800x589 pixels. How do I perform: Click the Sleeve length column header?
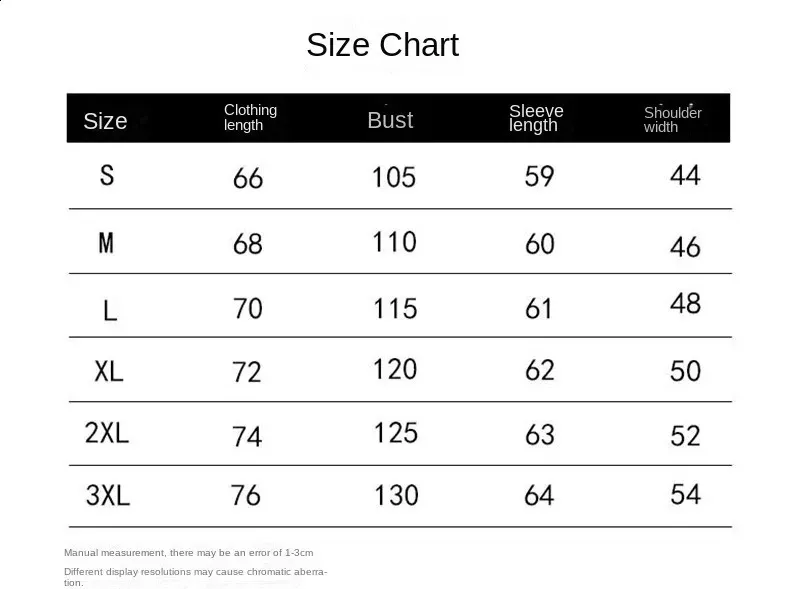click(x=536, y=117)
